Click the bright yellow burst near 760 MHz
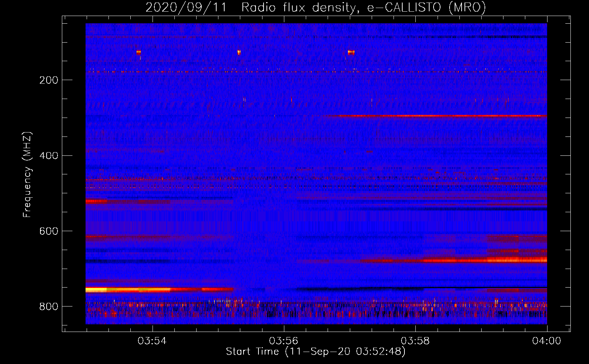 point(127,290)
